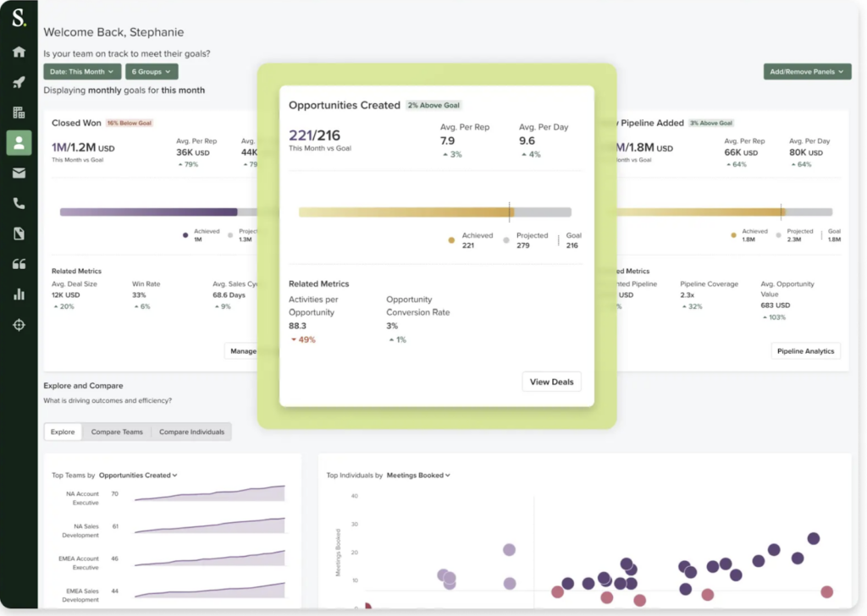The image size is (867, 616).
Task: Click the Manage button in Closed Won panel
Action: (242, 351)
